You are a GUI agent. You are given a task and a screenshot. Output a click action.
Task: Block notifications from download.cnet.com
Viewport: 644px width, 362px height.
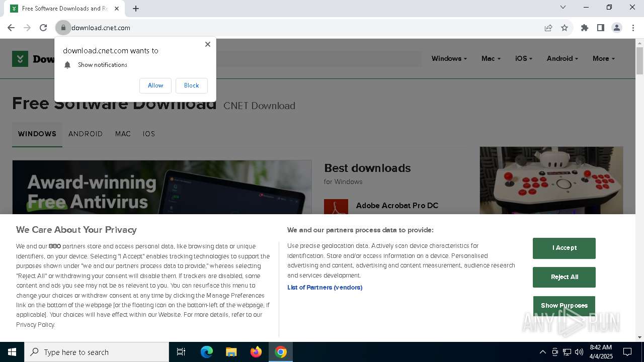pyautogui.click(x=191, y=85)
